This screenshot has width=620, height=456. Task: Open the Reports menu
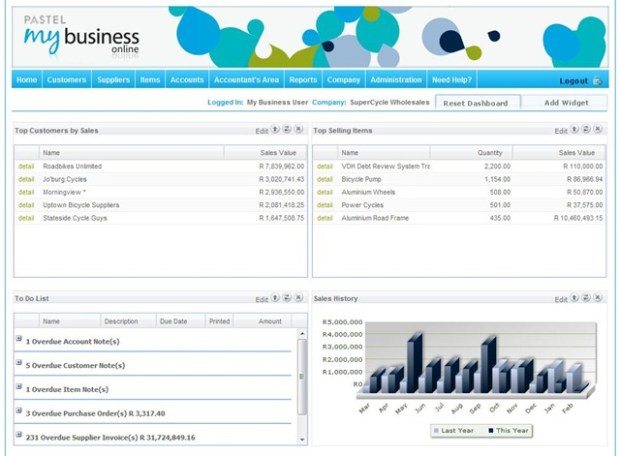click(x=303, y=79)
